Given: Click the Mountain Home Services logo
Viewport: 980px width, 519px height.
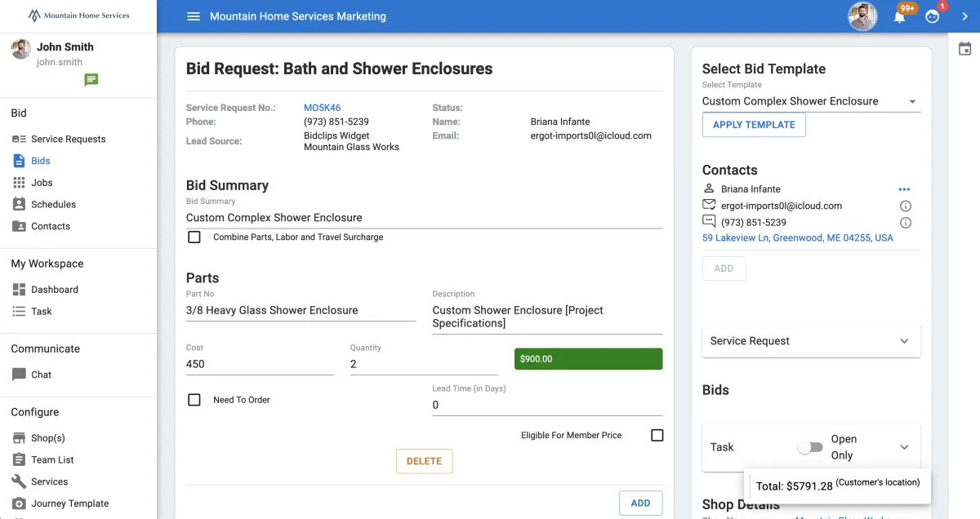Looking at the screenshot, I should pyautogui.click(x=78, y=16).
